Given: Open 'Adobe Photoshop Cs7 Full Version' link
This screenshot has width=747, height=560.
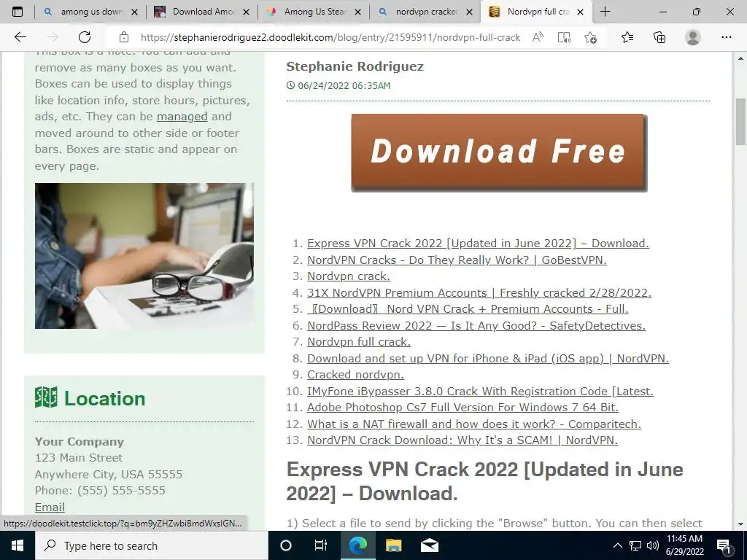Looking at the screenshot, I should 462,408.
